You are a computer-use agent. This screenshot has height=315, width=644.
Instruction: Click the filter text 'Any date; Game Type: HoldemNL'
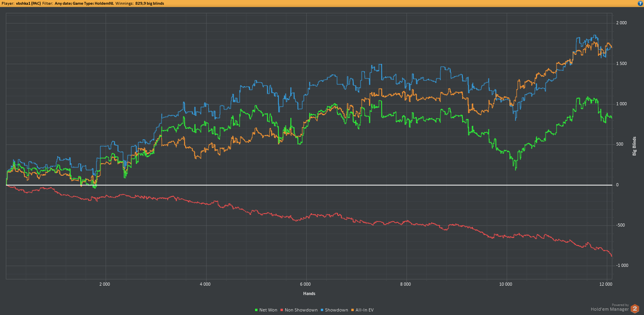[84, 3]
